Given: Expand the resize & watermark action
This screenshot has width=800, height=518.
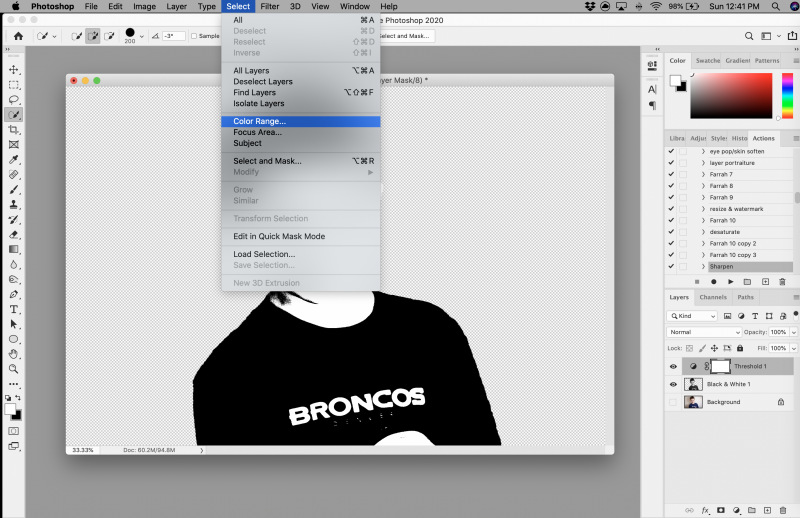Looking at the screenshot, I should tap(703, 209).
